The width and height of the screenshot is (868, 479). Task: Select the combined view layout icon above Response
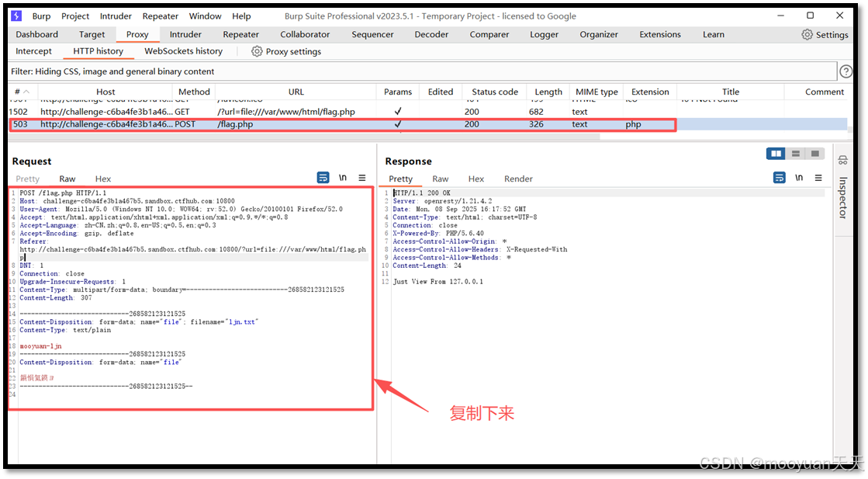pos(814,153)
